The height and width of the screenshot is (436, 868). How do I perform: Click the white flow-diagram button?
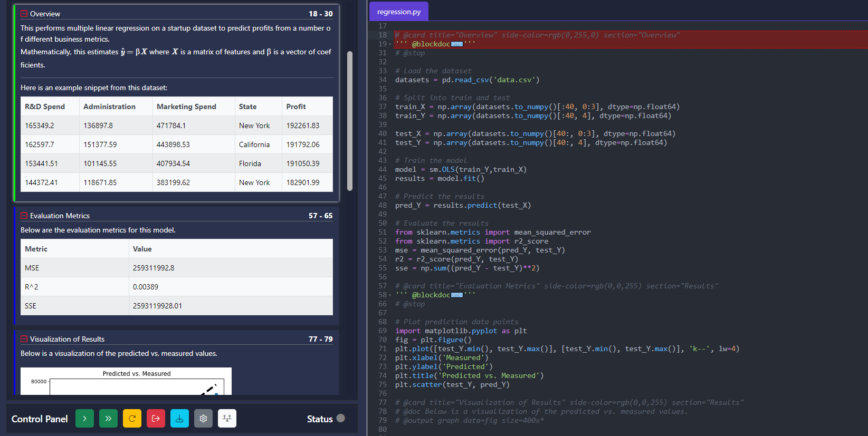click(227, 419)
